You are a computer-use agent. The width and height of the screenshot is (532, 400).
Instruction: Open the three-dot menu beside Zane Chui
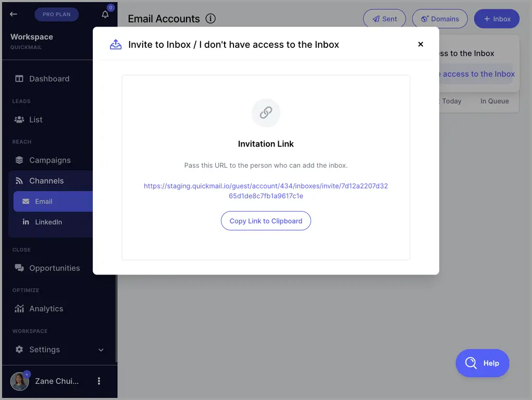(98, 381)
